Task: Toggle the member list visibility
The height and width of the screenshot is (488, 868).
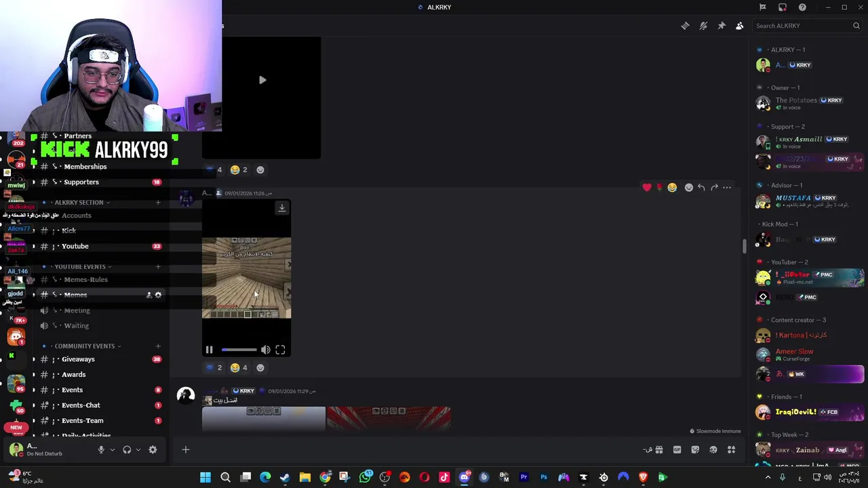Action: pos(740,26)
